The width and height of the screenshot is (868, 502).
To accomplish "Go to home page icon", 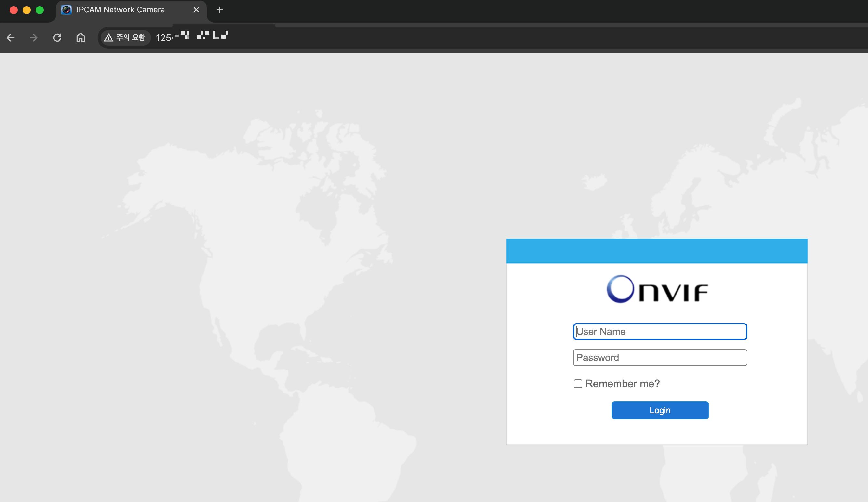I will click(81, 38).
